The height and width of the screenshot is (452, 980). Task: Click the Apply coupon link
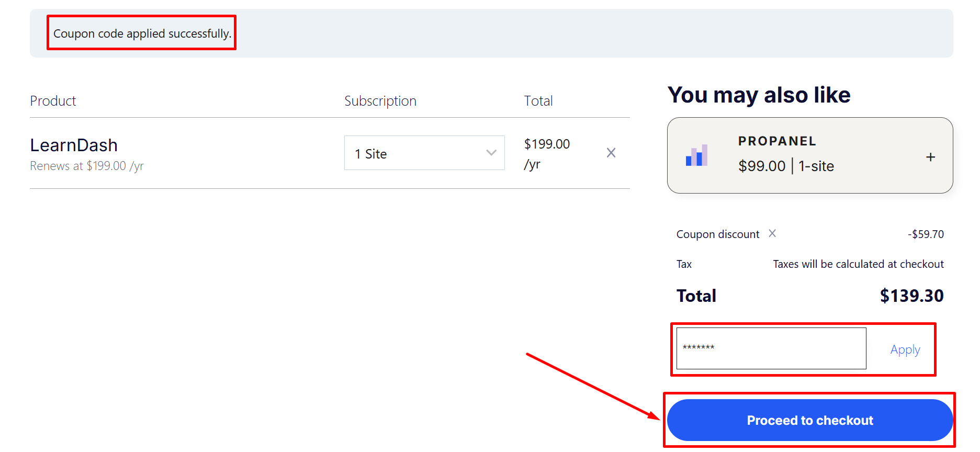point(905,349)
